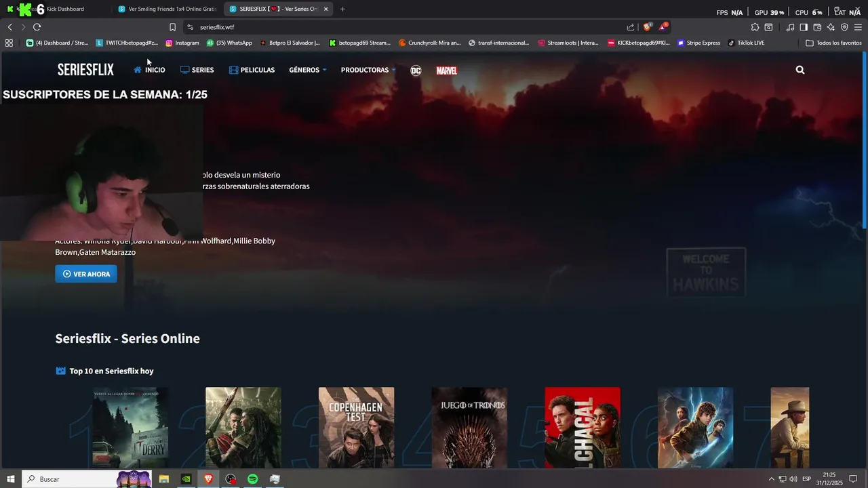Open the KICKbetopagd69 bookmark
This screenshot has height=488, width=868.
point(639,43)
